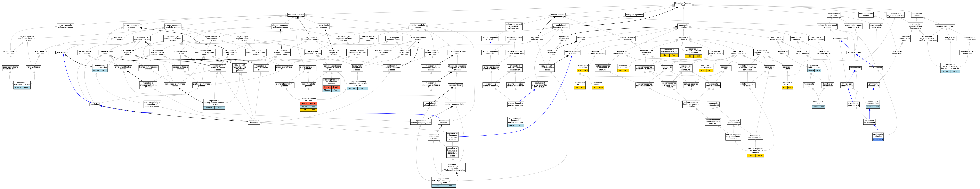Click Fech under regulation of hemoglobin biosynthetic process

coord(220,108)
